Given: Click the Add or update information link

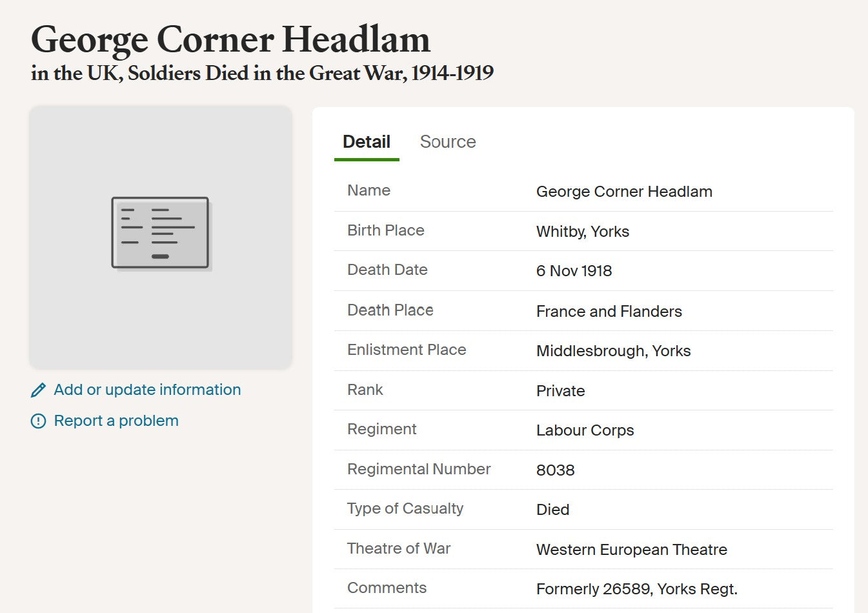Looking at the screenshot, I should point(147,390).
